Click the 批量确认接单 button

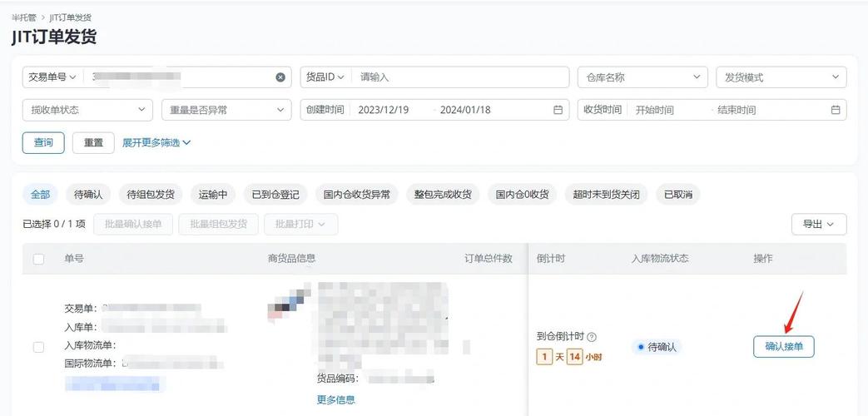tap(133, 224)
